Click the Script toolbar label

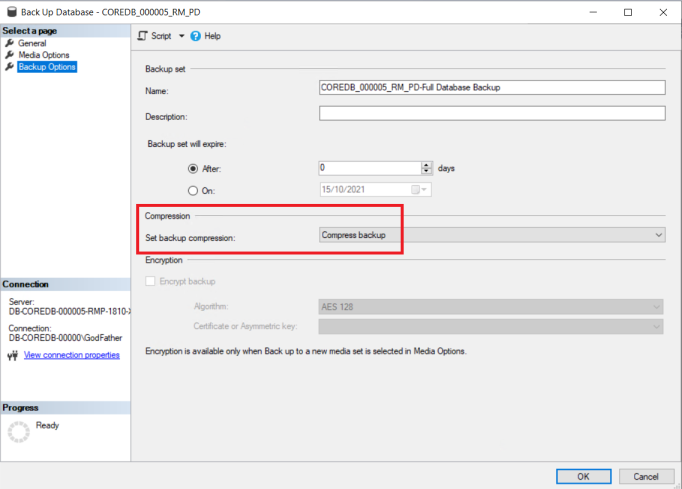coord(161,36)
